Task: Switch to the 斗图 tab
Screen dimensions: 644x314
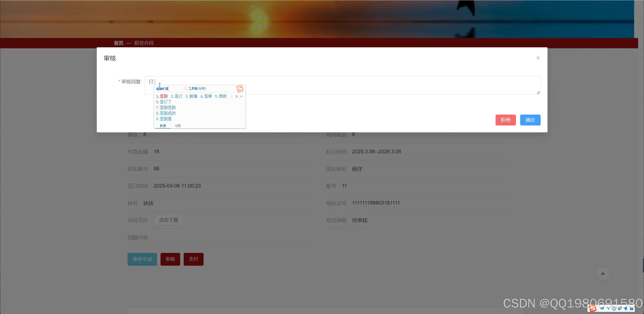Action: click(177, 126)
